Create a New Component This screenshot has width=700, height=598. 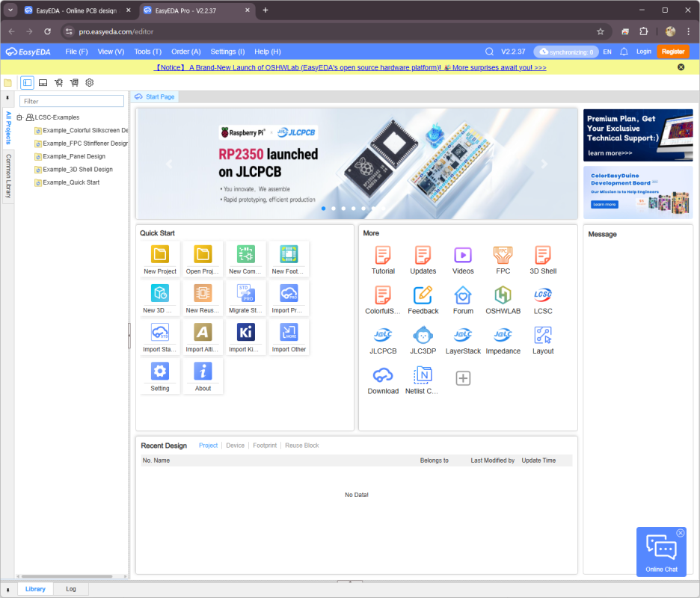(245, 255)
